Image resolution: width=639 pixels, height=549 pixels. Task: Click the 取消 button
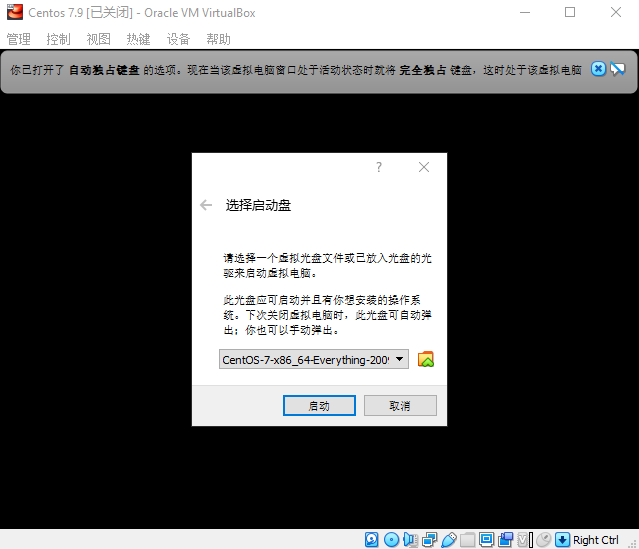[x=400, y=406]
